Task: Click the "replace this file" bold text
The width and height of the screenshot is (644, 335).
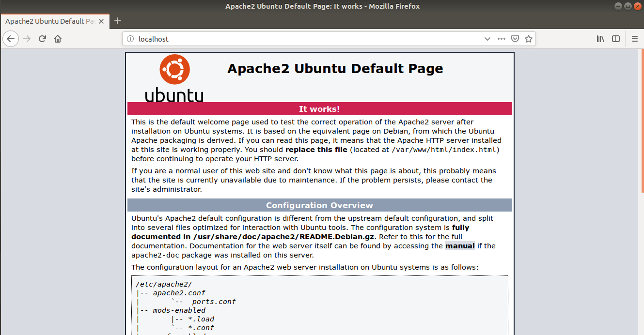Action: point(316,150)
